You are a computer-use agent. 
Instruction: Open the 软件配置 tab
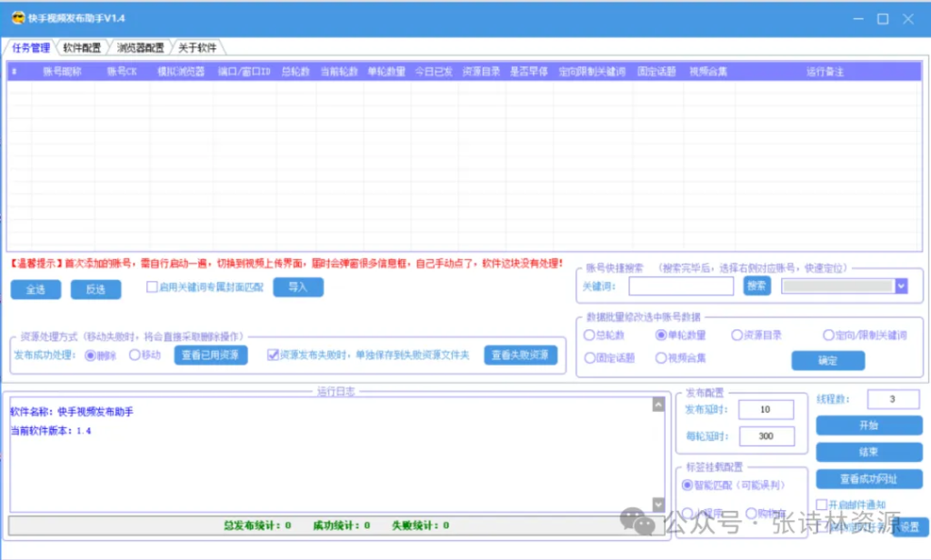point(82,47)
